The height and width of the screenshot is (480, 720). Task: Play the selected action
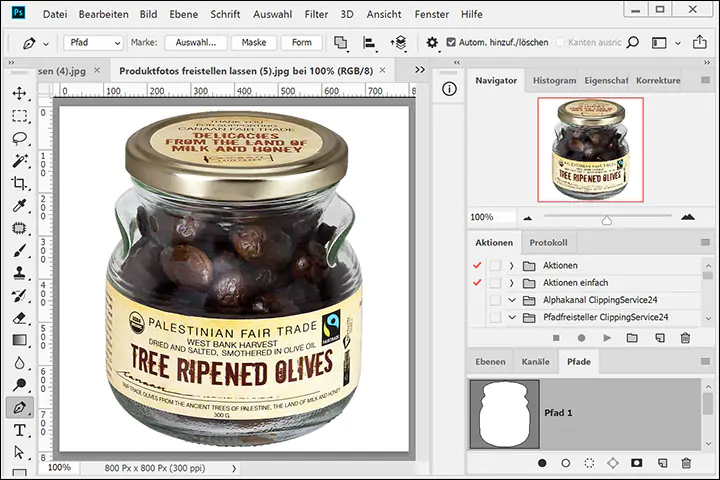(x=607, y=338)
